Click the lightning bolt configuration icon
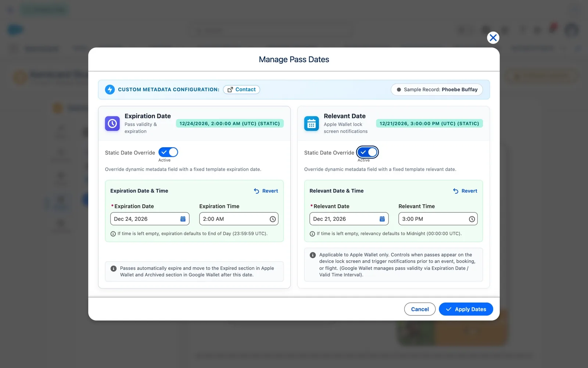The image size is (588, 368). pos(110,89)
